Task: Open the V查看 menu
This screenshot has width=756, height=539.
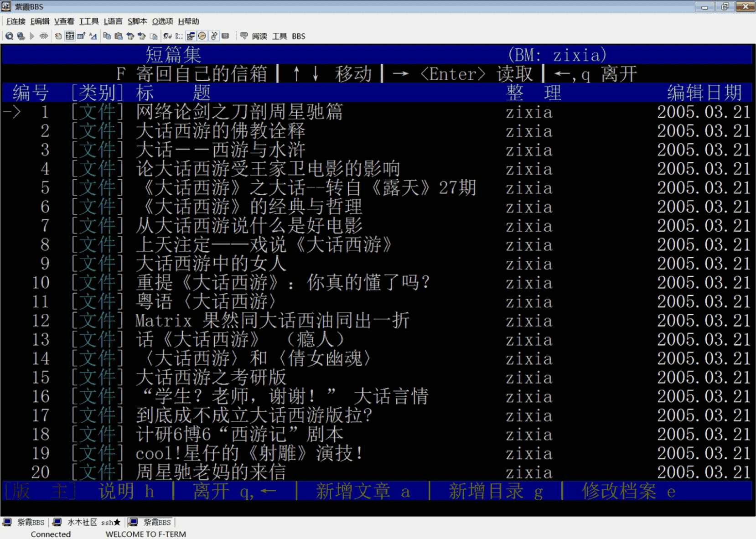Action: [64, 21]
